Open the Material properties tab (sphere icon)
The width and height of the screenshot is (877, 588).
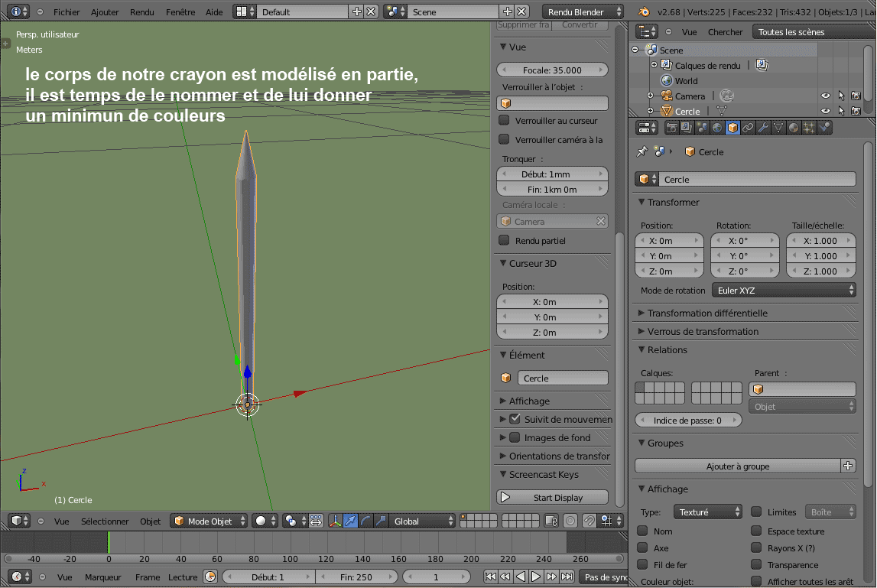coord(793,128)
